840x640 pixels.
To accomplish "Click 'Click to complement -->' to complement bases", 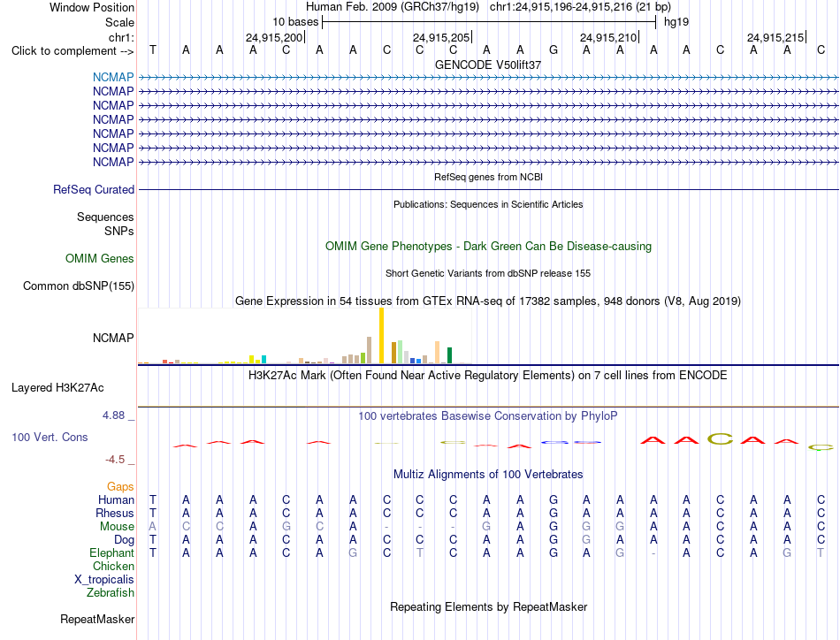I will pyautogui.click(x=73, y=51).
